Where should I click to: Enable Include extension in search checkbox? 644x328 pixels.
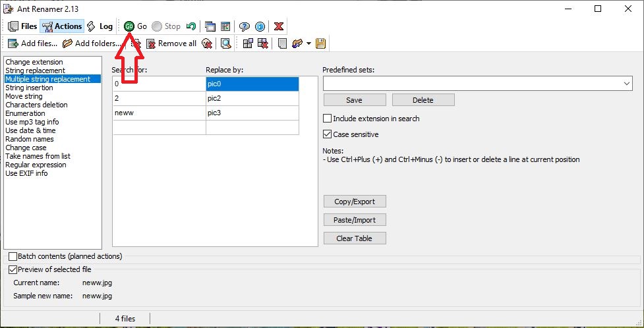(x=328, y=119)
